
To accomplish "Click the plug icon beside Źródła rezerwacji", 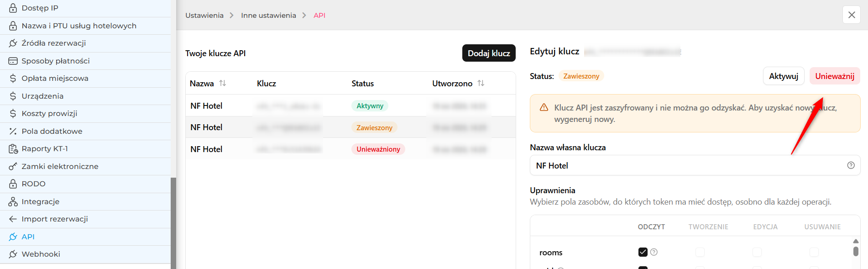I will click(x=13, y=43).
